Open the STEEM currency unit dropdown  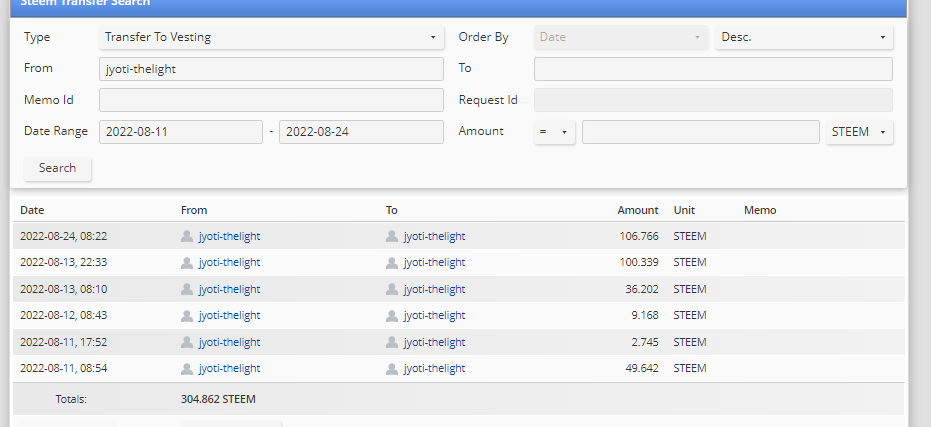(x=859, y=132)
